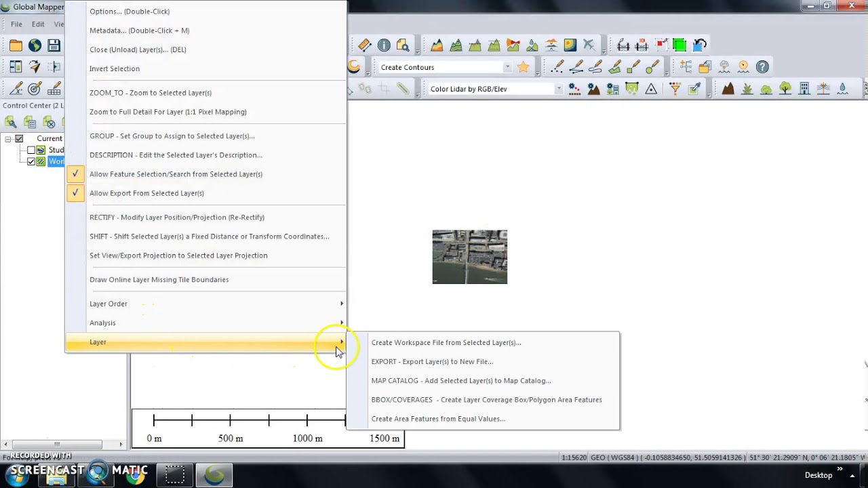Image resolution: width=868 pixels, height=488 pixels.
Task: Open layer options wrench icon in Control Center
Action: click(x=11, y=122)
